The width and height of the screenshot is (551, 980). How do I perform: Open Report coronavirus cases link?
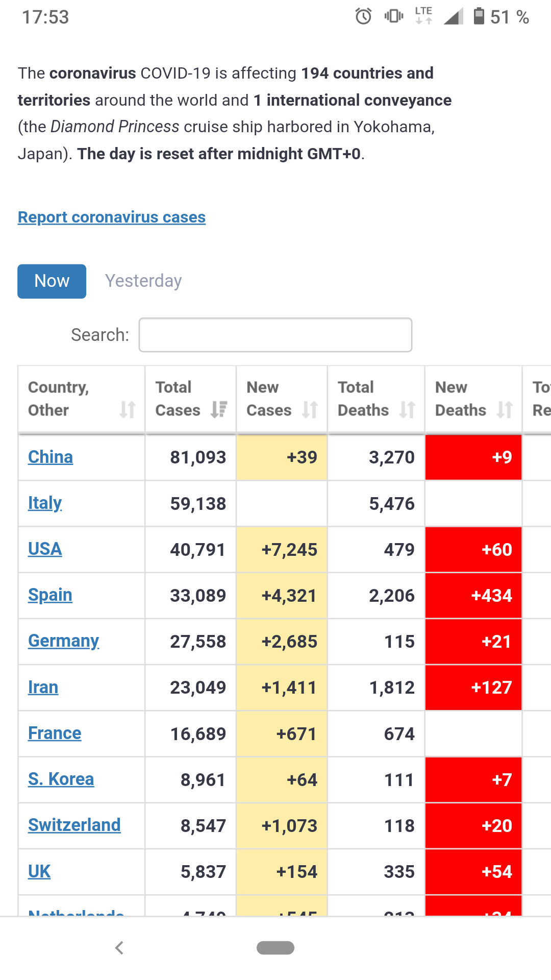(x=112, y=217)
